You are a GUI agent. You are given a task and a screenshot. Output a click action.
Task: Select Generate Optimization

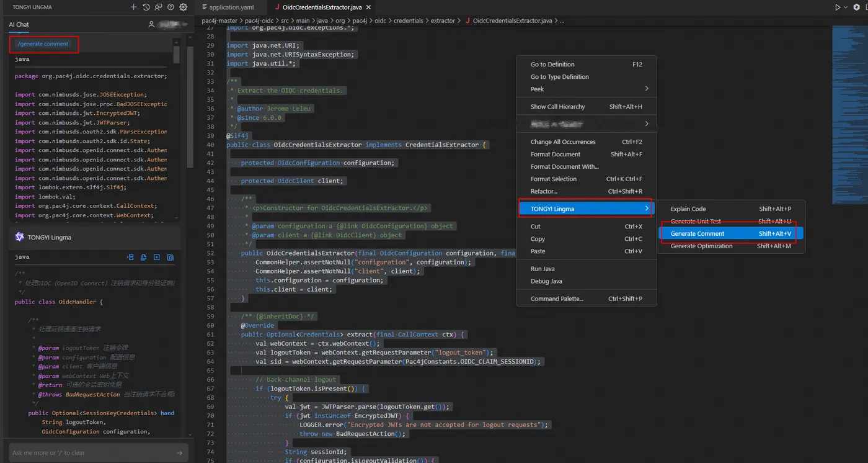pyautogui.click(x=731, y=246)
